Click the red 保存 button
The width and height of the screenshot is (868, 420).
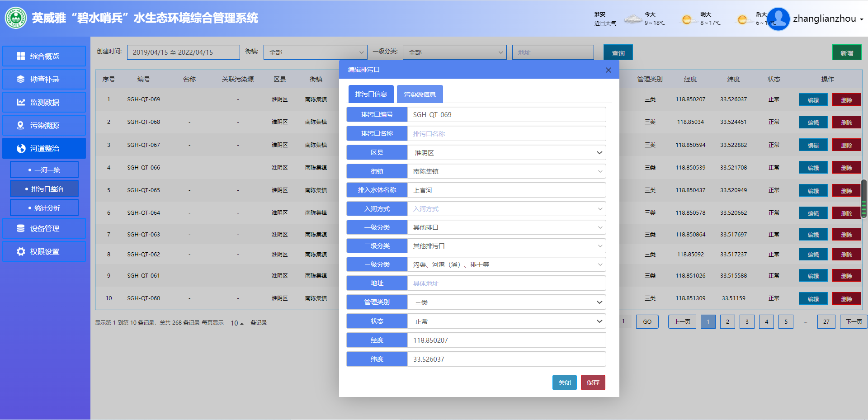click(x=593, y=382)
